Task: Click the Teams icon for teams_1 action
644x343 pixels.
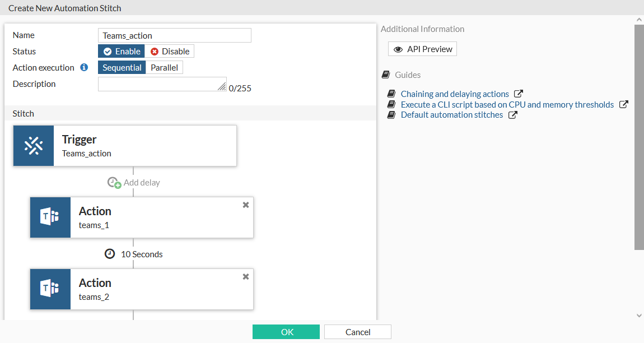Action: click(x=50, y=217)
